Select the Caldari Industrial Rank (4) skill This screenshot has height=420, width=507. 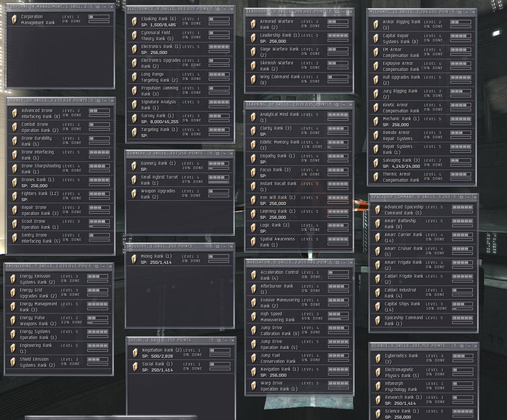tap(423, 293)
